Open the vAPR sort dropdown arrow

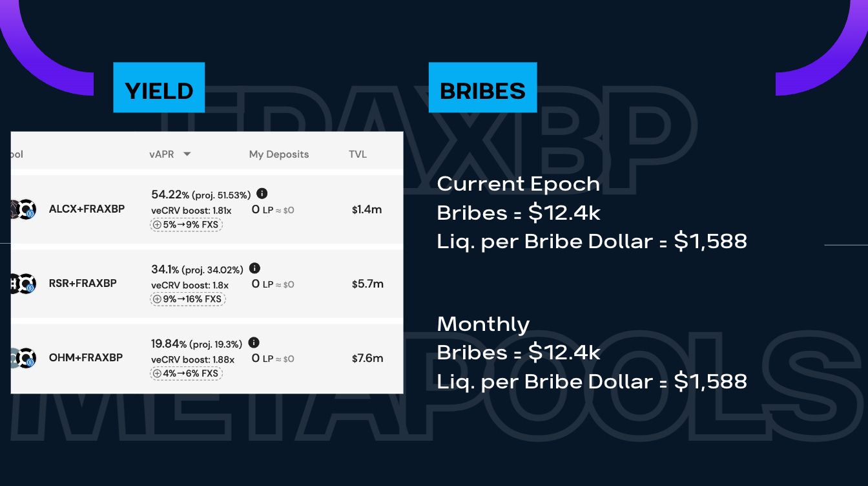click(187, 154)
